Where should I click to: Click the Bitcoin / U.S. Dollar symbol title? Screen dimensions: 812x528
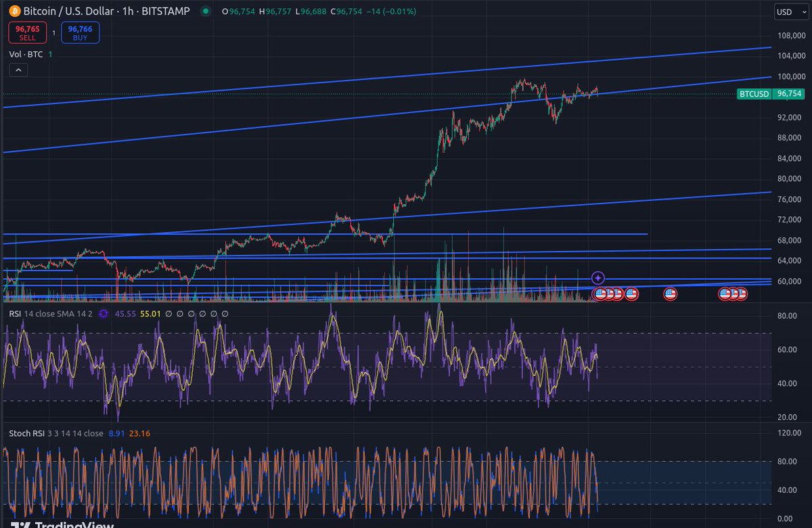coord(68,11)
